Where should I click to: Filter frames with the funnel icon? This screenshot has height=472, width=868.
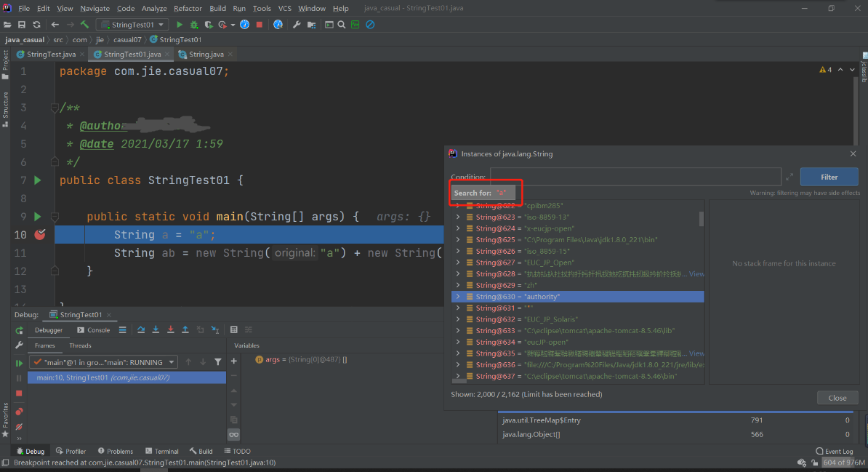(218, 361)
